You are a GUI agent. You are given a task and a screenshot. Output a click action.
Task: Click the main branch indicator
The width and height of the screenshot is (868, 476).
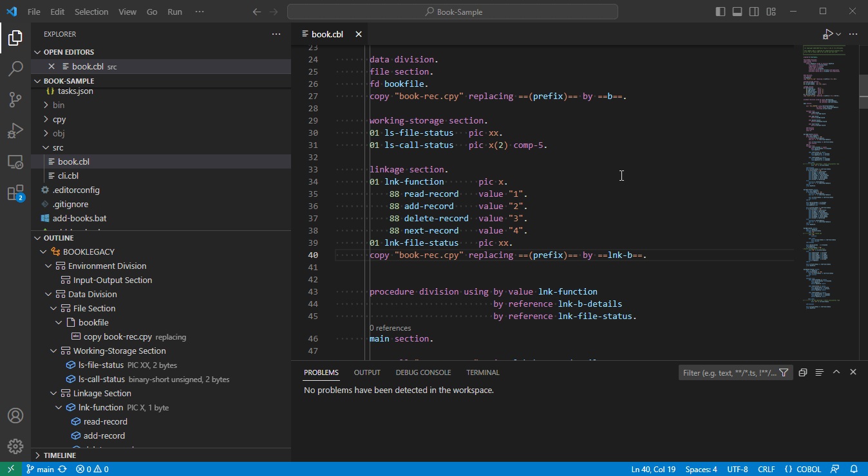[x=41, y=469]
